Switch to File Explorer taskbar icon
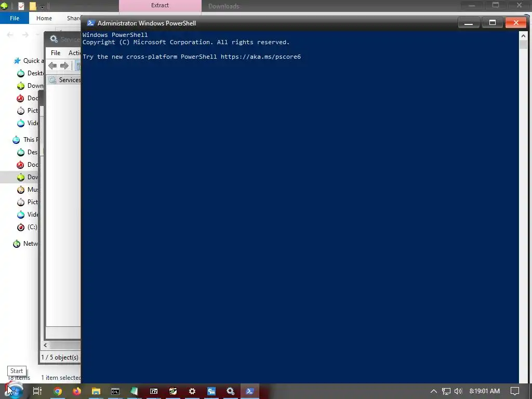This screenshot has width=532, height=399. 96,391
